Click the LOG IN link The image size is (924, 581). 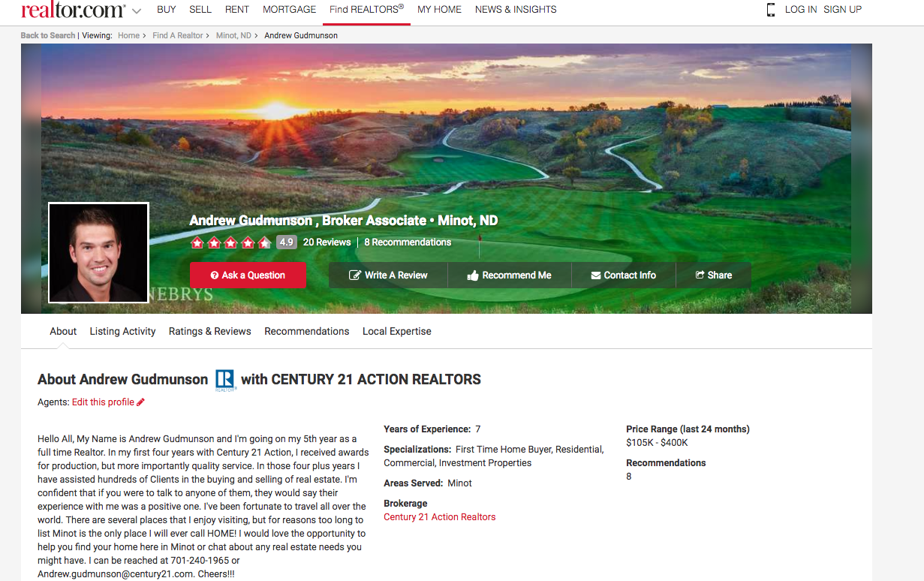[801, 10]
